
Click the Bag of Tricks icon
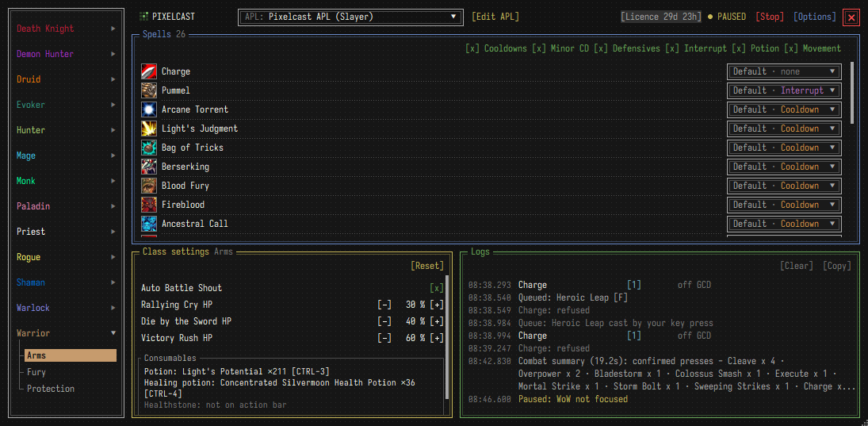point(149,148)
